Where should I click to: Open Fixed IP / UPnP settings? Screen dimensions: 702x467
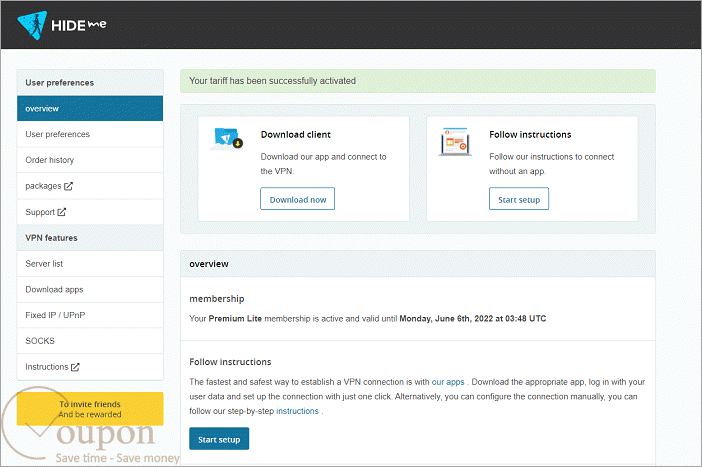90,315
